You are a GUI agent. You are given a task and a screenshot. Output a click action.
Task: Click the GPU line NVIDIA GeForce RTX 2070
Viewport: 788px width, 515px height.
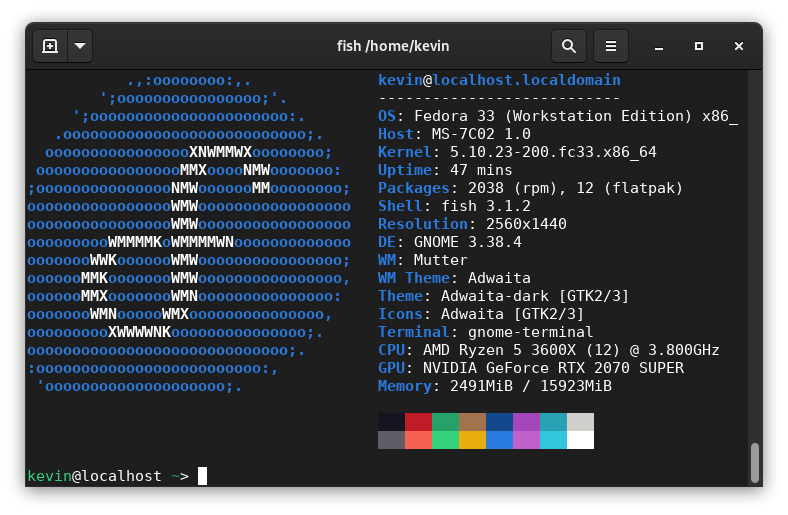(531, 368)
